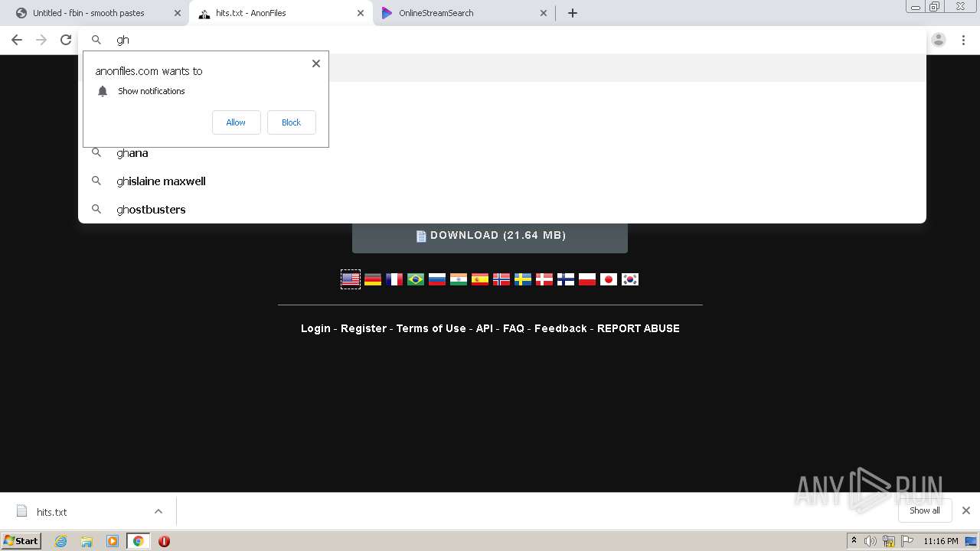The width and height of the screenshot is (980, 551).
Task: Select the 'ghislaine maxwell' suggestion
Action: (x=501, y=181)
